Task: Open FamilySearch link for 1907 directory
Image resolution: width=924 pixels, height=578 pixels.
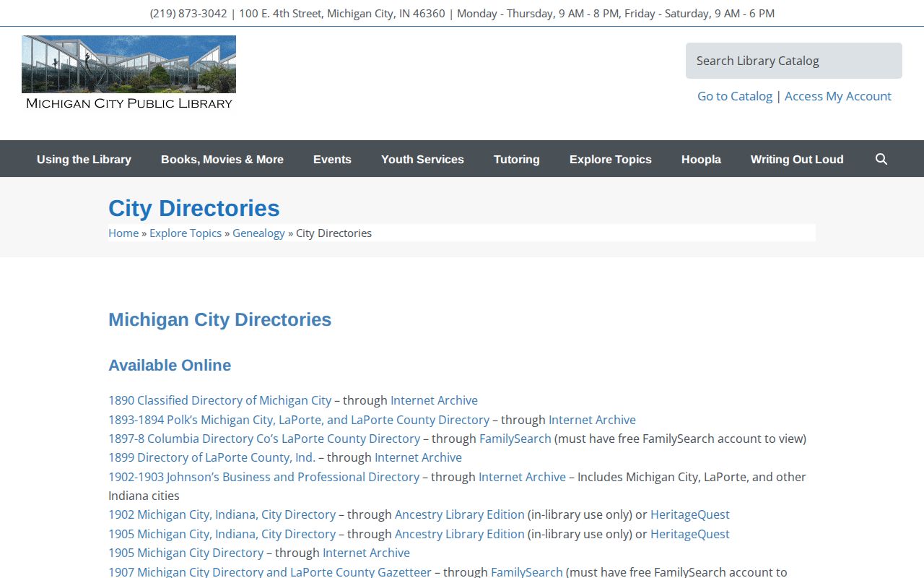Action: [527, 571]
